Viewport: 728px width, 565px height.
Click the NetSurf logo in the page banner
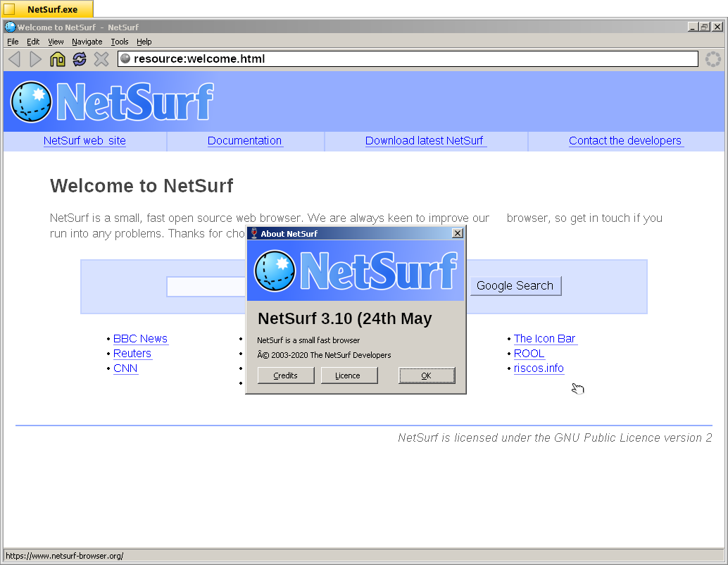(x=112, y=101)
